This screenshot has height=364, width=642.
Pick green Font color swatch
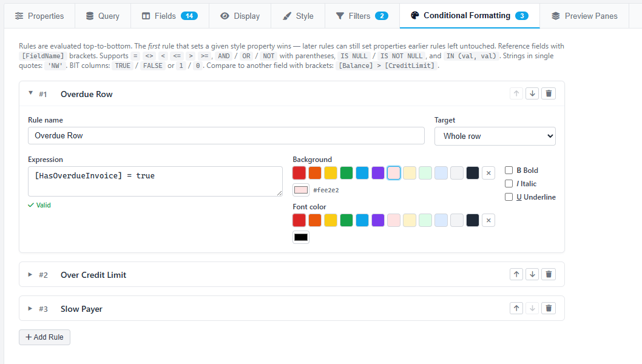coord(346,220)
